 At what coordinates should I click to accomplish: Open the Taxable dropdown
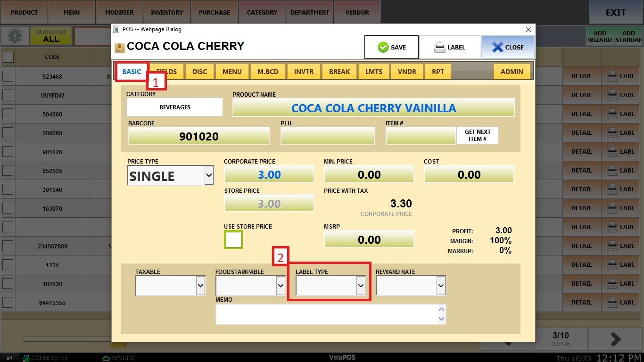point(200,285)
